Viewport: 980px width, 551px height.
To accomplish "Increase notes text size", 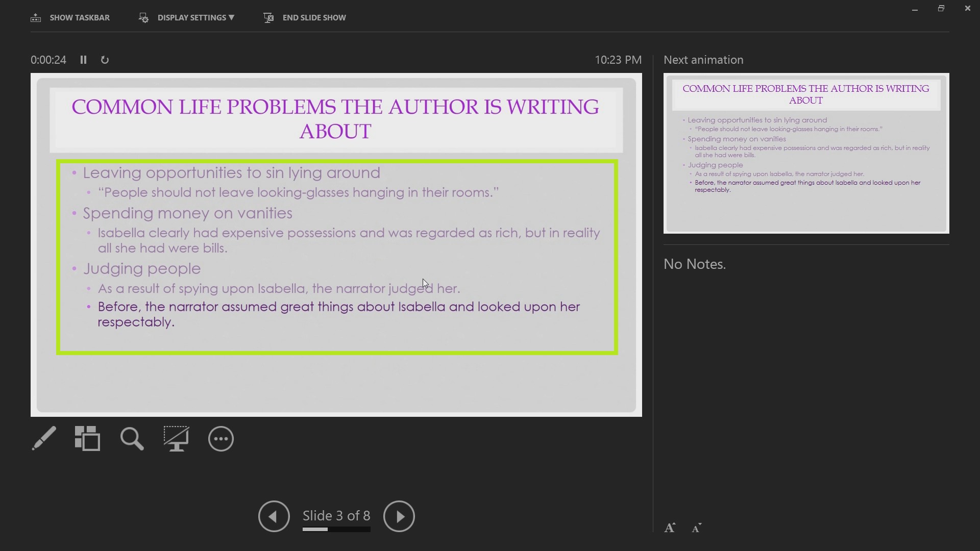I will pyautogui.click(x=670, y=528).
